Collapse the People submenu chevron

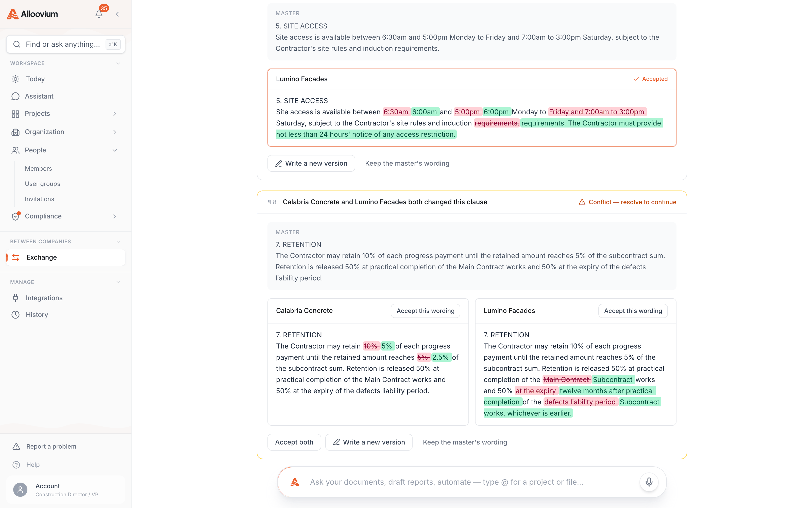[115, 150]
